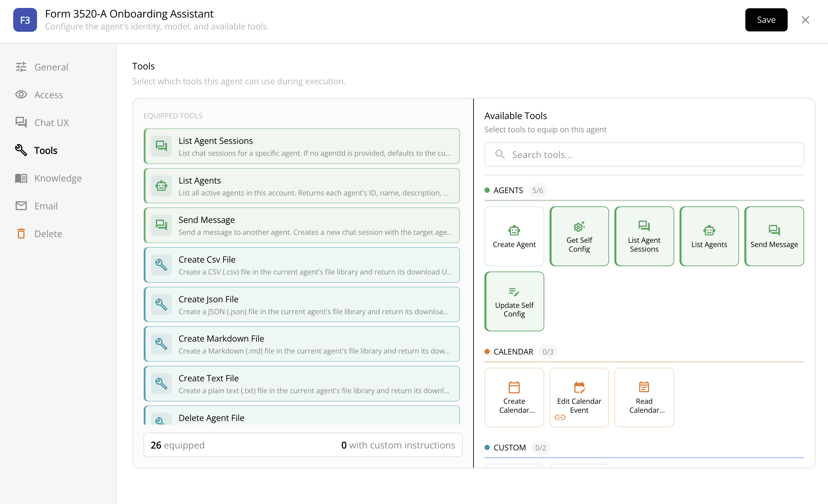Image resolution: width=828 pixels, height=504 pixels.
Task: Click the wrench icon on Create Csv File
Action: point(161,265)
